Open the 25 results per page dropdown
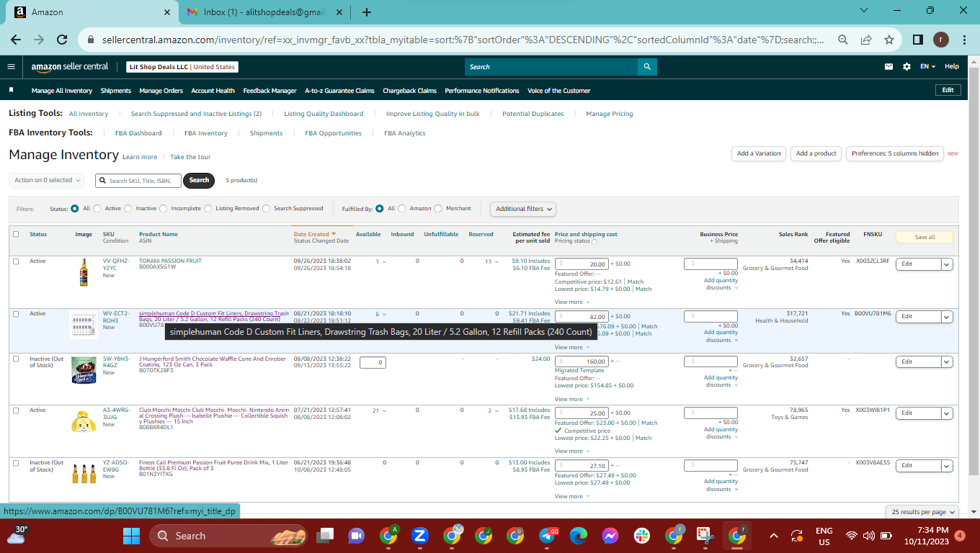The width and height of the screenshot is (980, 553). [x=922, y=512]
